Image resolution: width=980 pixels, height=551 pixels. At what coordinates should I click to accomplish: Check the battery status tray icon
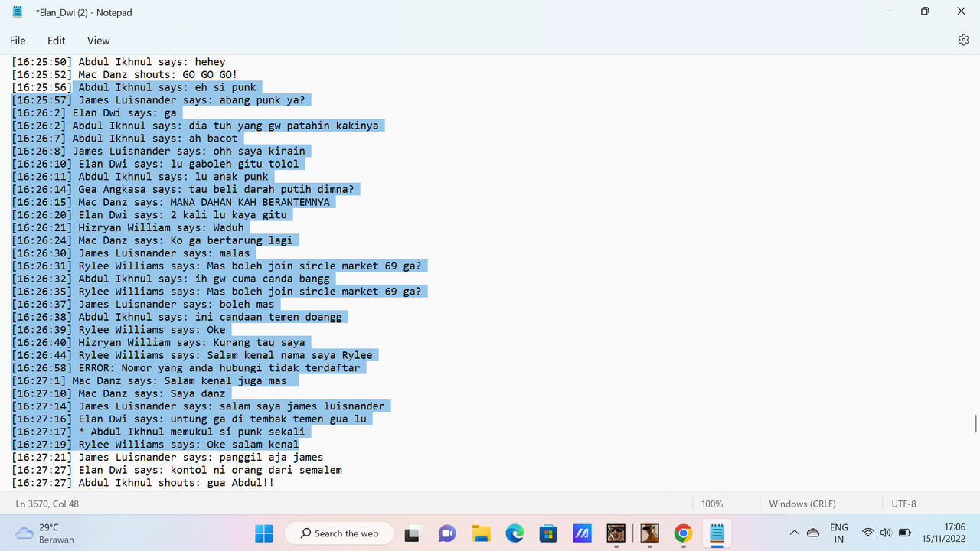pos(904,533)
